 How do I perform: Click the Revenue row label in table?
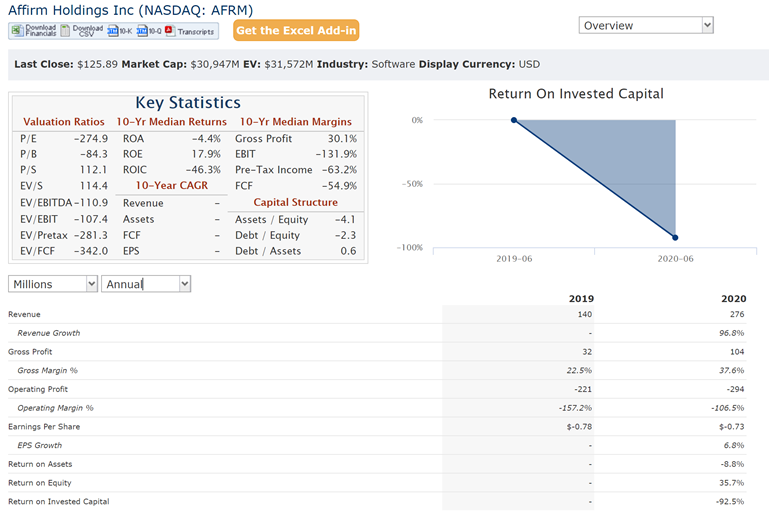[x=24, y=314]
